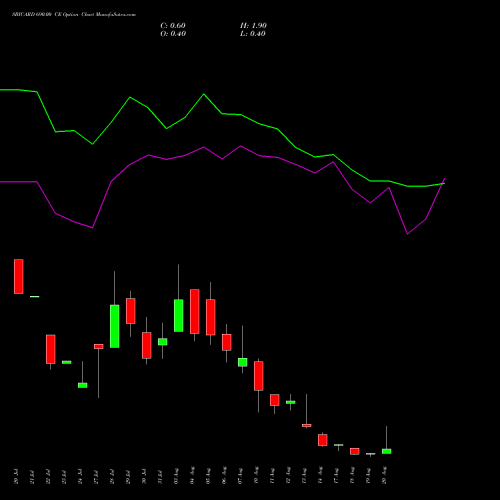Image resolution: width=500 pixels, height=500 pixels.
Task: Click the SBICARD CE Option chart title
Action: point(74,15)
